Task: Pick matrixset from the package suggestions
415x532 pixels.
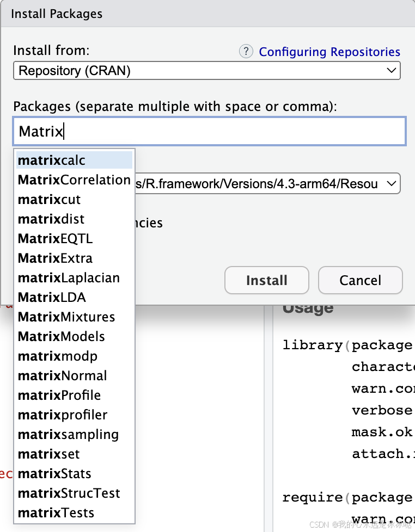Action: [75, 454]
